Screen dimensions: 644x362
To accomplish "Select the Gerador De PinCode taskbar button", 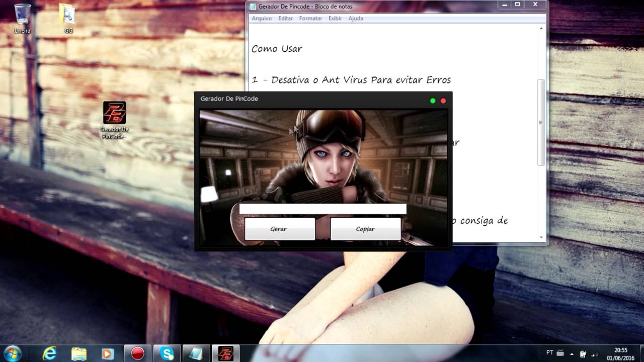I will 225,353.
